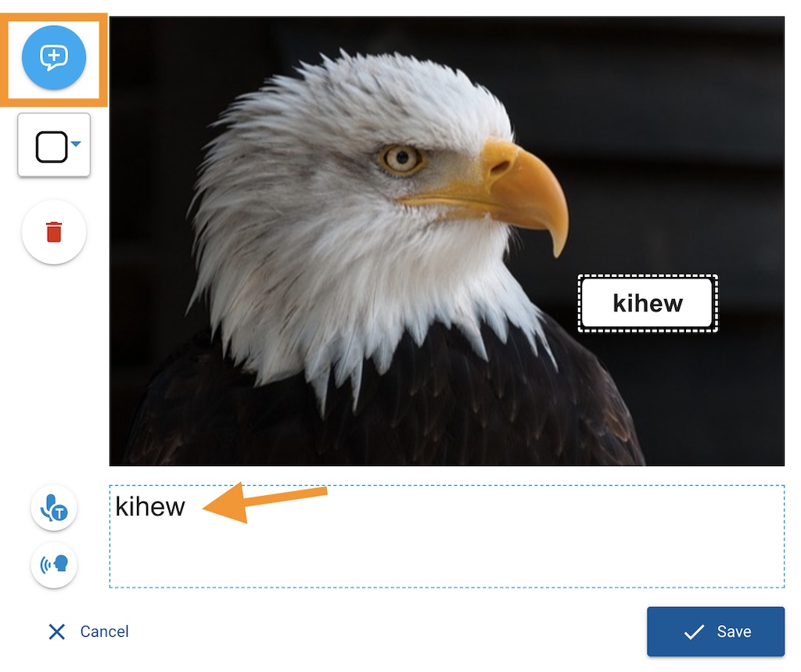Click the X icon next to Cancel

(56, 631)
